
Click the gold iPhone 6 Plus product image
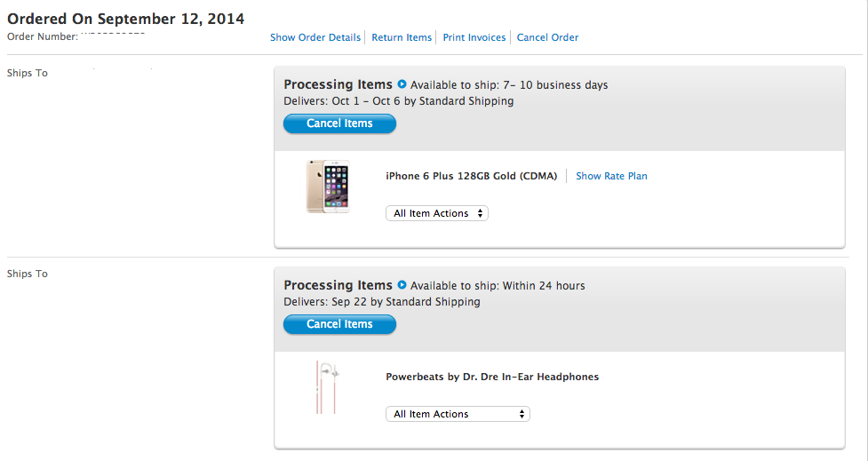point(327,187)
